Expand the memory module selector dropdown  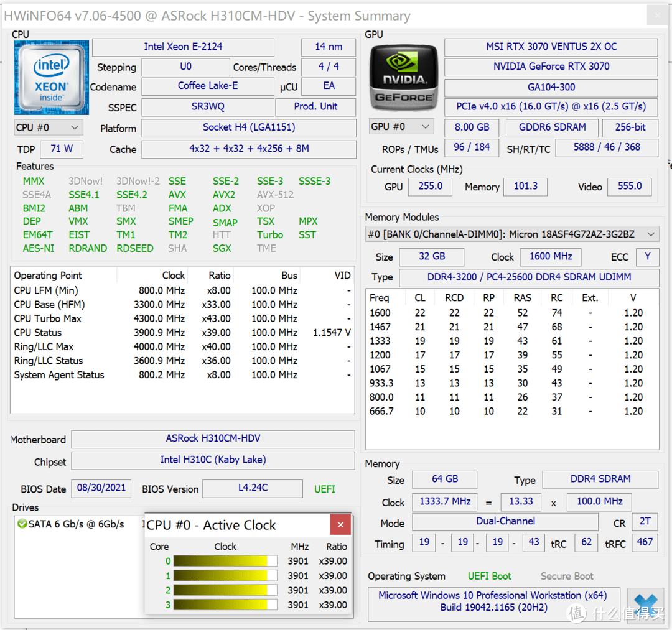coord(512,234)
